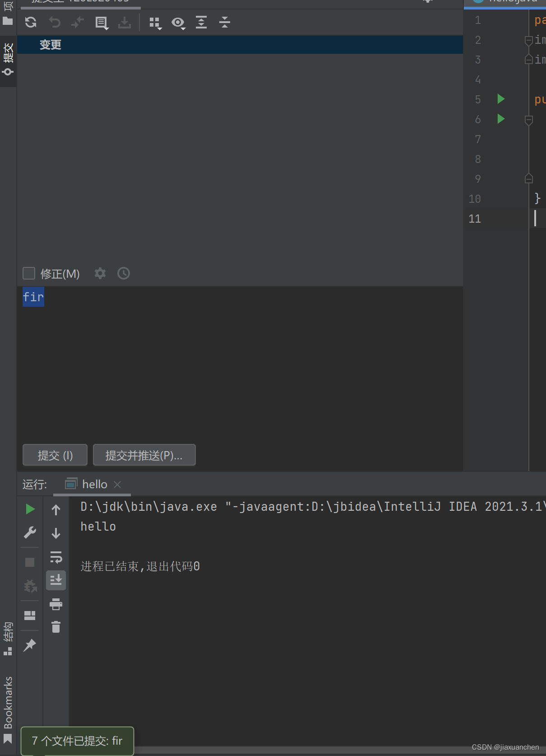
Task: Pin the run tab
Action: pos(30,645)
